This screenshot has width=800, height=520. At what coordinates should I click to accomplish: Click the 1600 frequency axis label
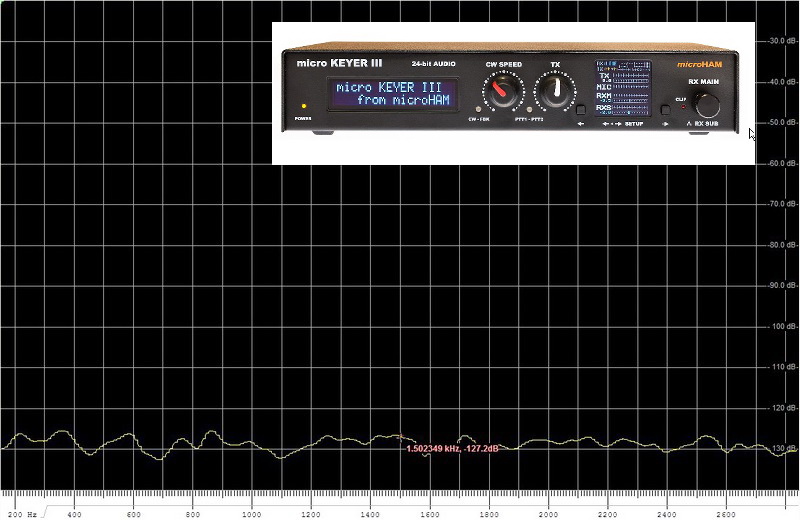430,514
